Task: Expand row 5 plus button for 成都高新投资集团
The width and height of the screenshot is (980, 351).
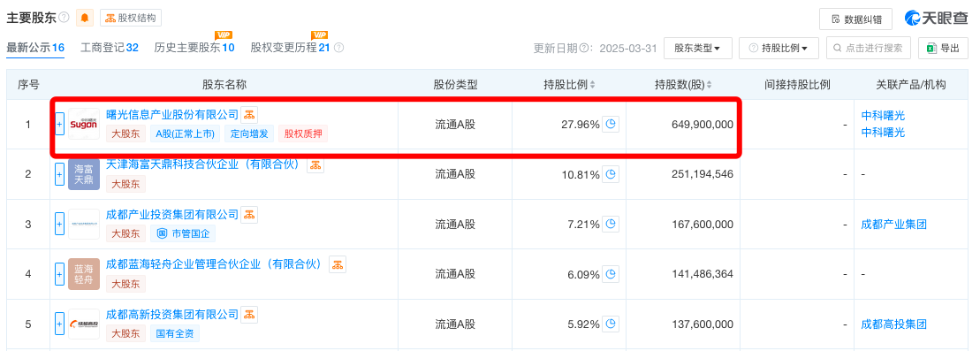Action: pos(59,324)
